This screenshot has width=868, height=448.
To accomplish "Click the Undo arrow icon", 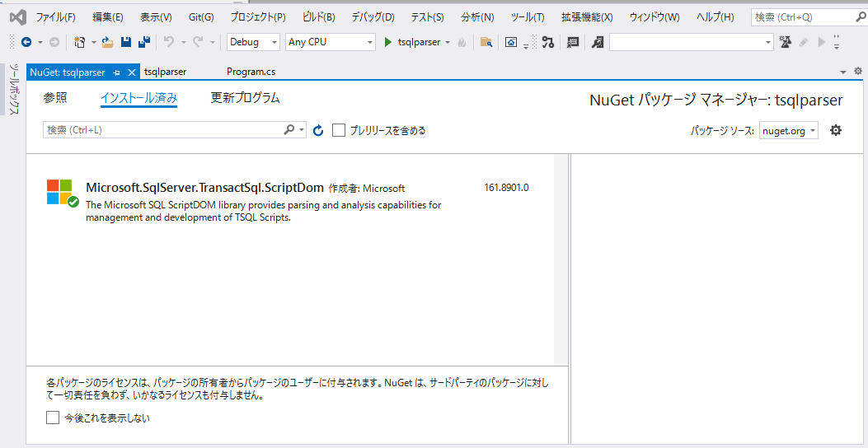I will (x=169, y=42).
